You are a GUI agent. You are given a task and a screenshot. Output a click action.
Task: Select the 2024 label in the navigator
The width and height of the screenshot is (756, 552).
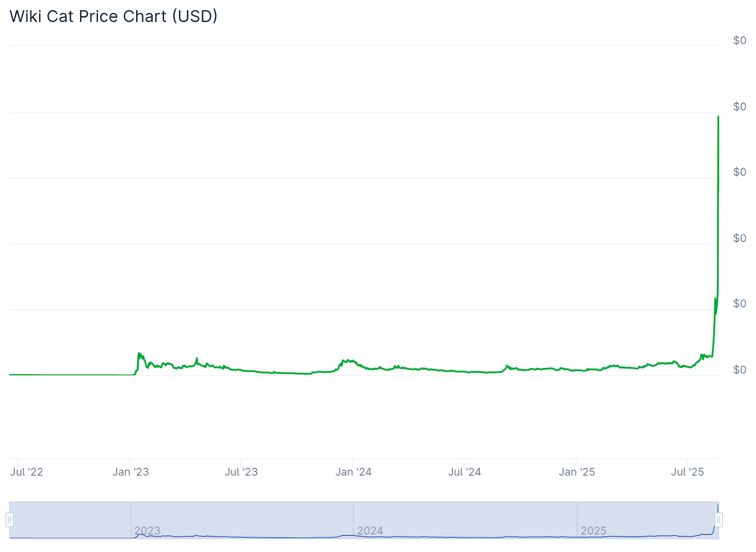[x=370, y=531]
